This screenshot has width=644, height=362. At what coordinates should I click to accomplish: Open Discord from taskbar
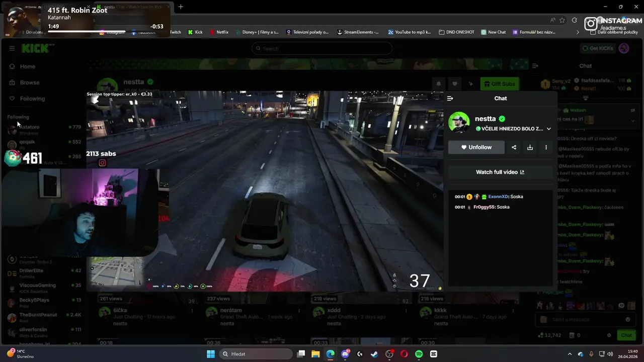click(345, 354)
